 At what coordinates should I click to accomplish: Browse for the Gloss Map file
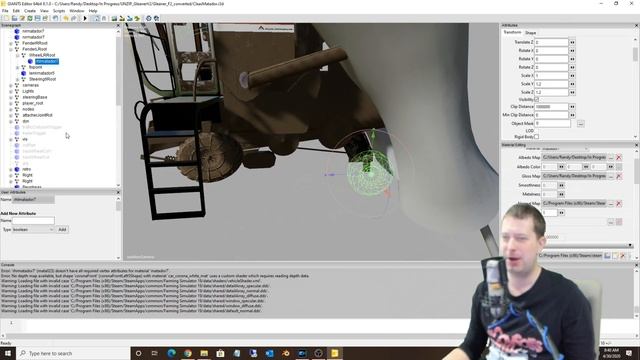pos(611,176)
